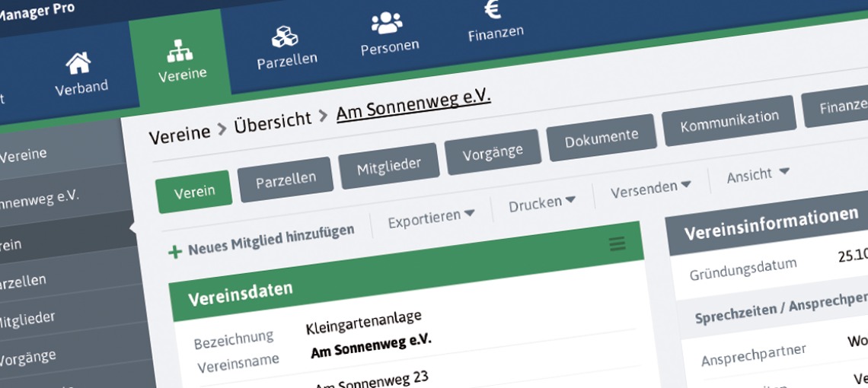Open the Exportieren dropdown

click(x=431, y=219)
